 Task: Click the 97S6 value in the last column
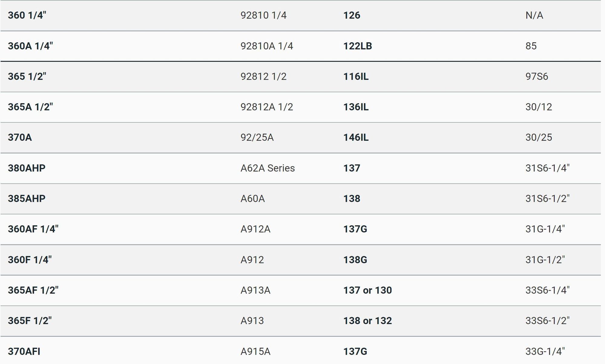click(537, 77)
